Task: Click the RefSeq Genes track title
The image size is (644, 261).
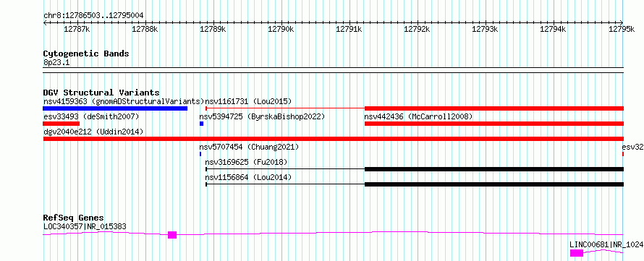Action: pos(73,218)
